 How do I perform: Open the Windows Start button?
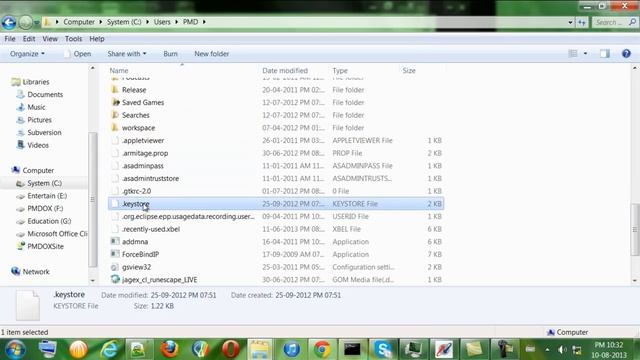tap(15, 349)
